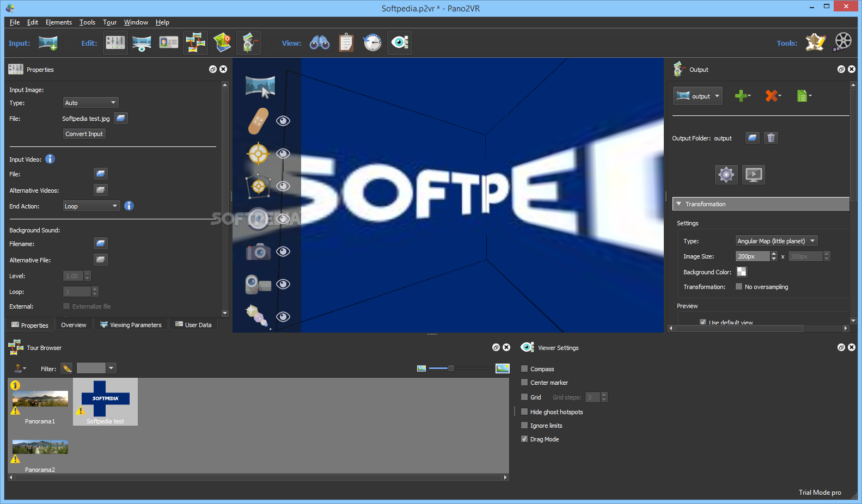
Task: Open the Tour menu
Action: pos(110,22)
